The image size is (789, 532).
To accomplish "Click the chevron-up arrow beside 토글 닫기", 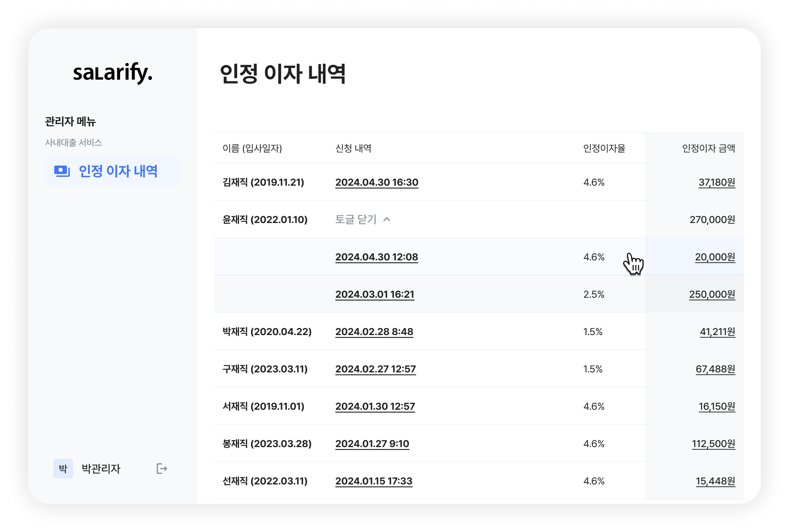I will tap(387, 219).
